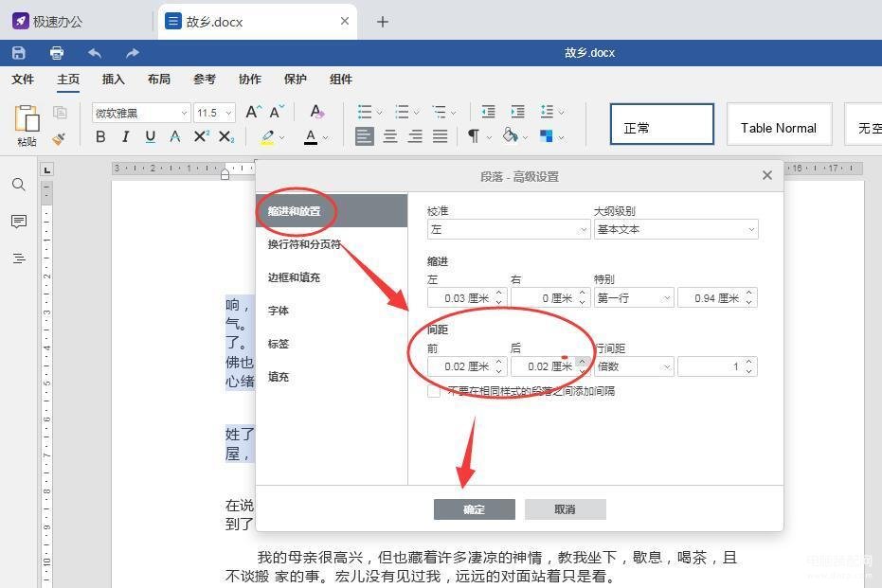Switch to the 协作 tab
The image size is (882, 588).
tap(250, 80)
